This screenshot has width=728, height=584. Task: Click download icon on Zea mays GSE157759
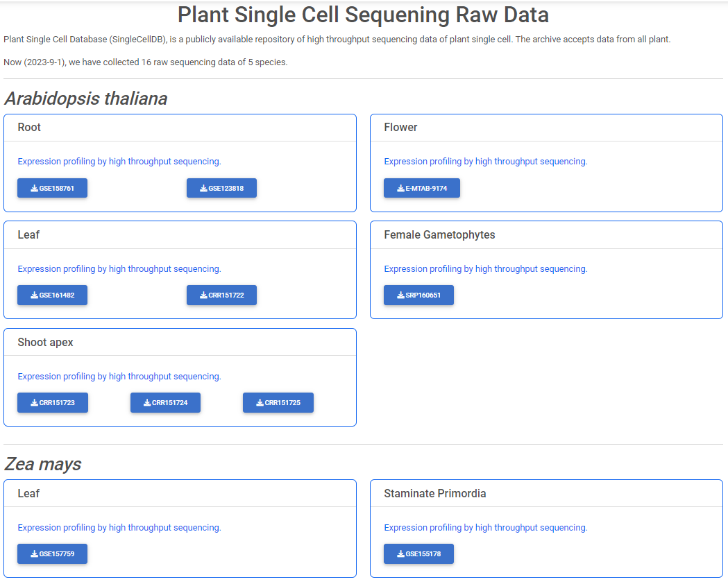click(35, 554)
